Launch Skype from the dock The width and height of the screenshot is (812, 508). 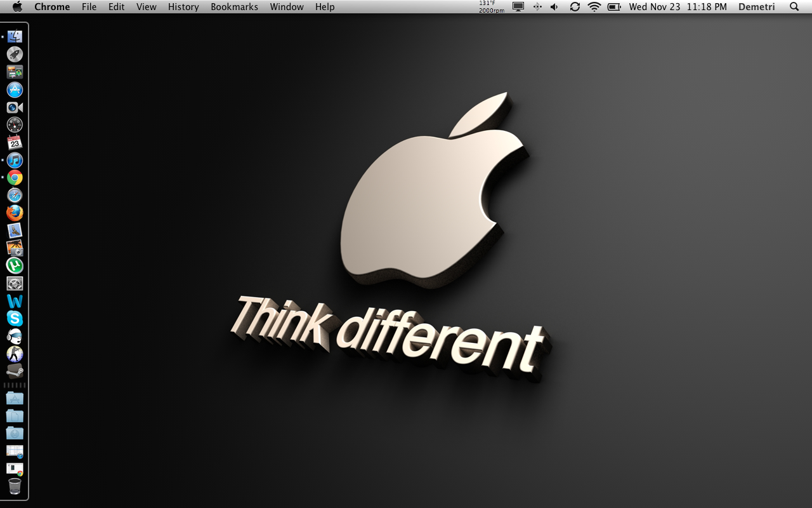coord(15,319)
